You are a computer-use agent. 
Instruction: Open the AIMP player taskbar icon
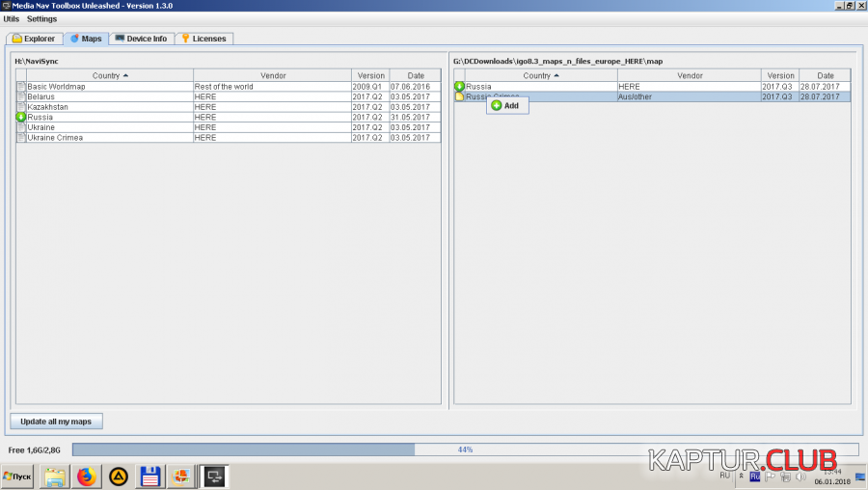(x=119, y=476)
